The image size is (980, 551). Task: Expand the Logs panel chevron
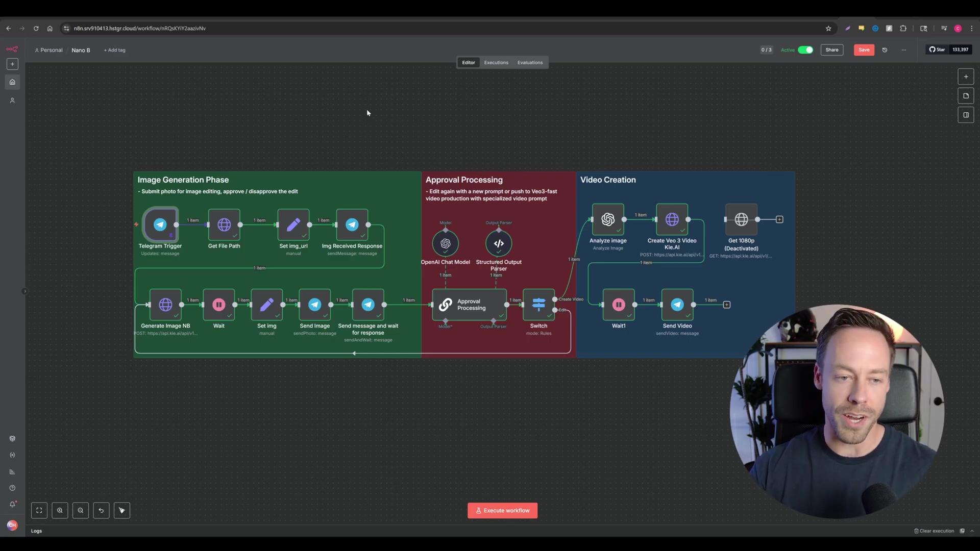coord(972,531)
